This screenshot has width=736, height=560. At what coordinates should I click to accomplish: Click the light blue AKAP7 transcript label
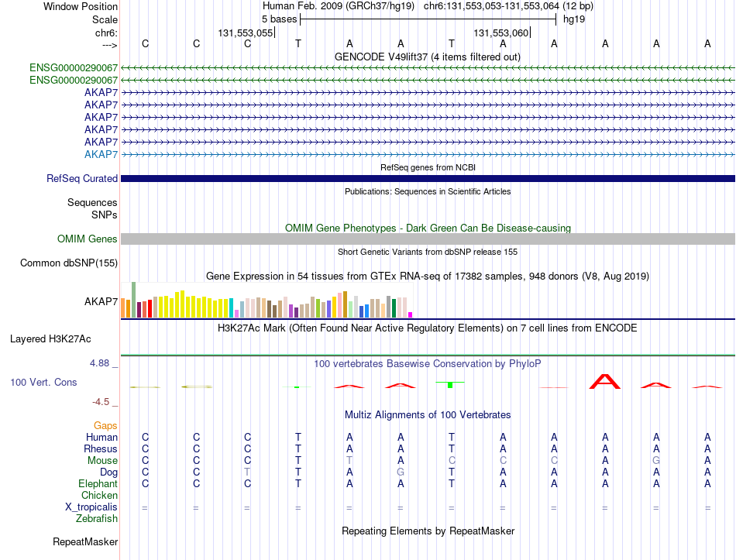[x=101, y=154]
